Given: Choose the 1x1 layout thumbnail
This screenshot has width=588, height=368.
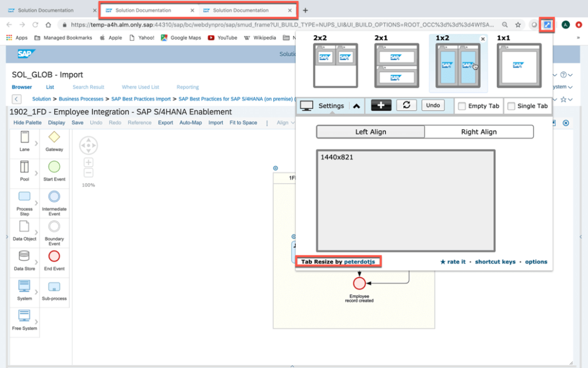Looking at the screenshot, I should pyautogui.click(x=519, y=66).
